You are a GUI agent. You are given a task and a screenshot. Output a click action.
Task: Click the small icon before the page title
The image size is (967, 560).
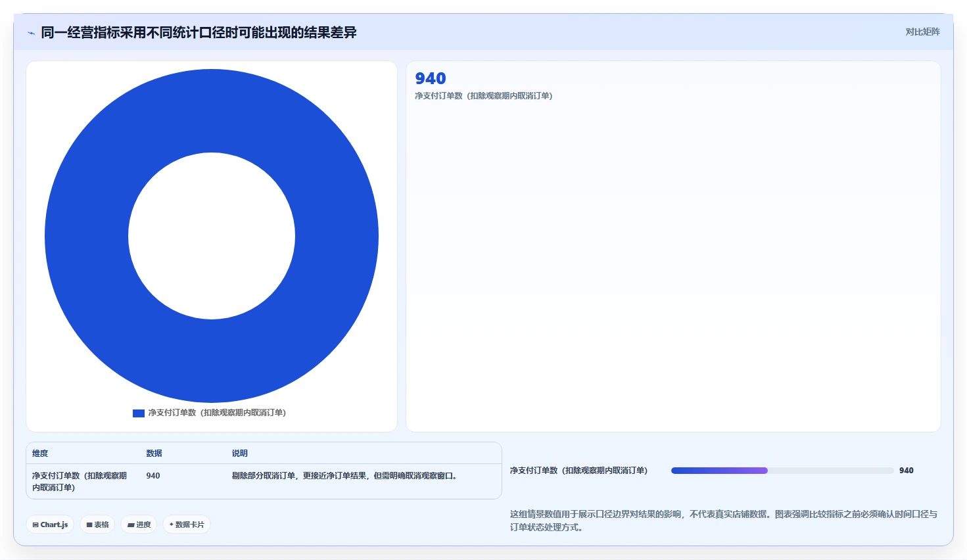31,33
